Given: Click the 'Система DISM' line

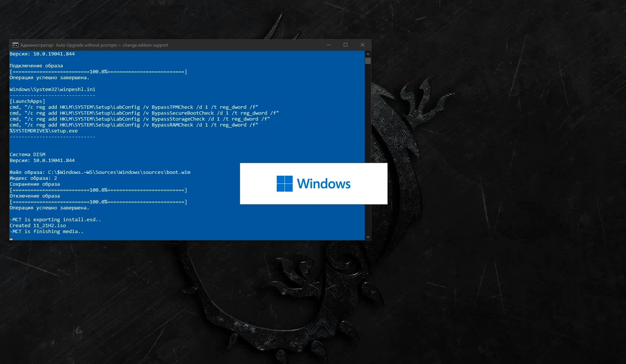Looking at the screenshot, I should (27, 155).
